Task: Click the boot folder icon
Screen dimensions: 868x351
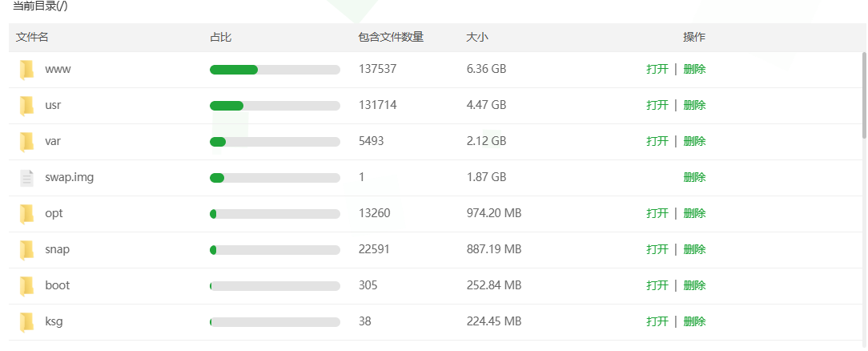Action: 26,285
